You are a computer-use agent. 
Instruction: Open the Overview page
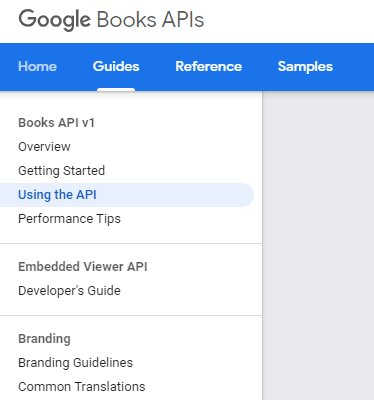coord(44,147)
